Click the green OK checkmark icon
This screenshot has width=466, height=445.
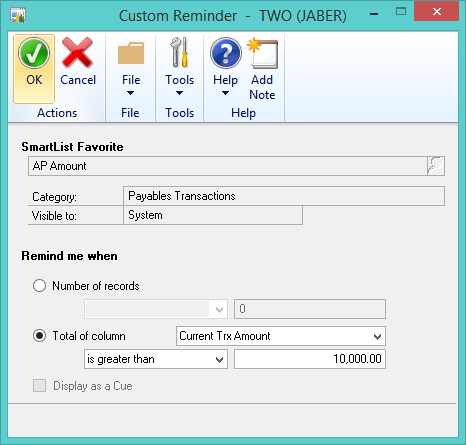[34, 53]
